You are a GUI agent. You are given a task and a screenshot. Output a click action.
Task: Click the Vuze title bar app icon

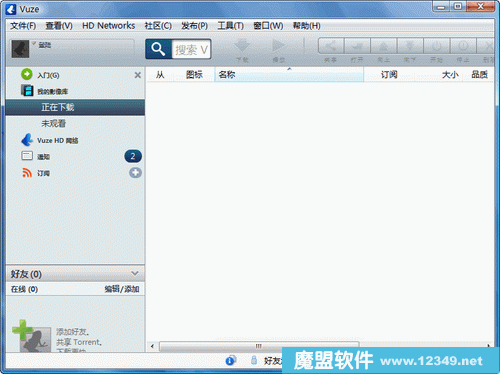(x=11, y=9)
